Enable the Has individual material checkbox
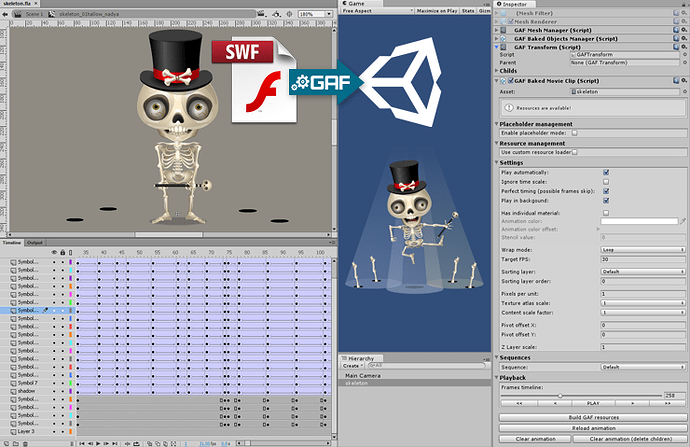 click(606, 213)
